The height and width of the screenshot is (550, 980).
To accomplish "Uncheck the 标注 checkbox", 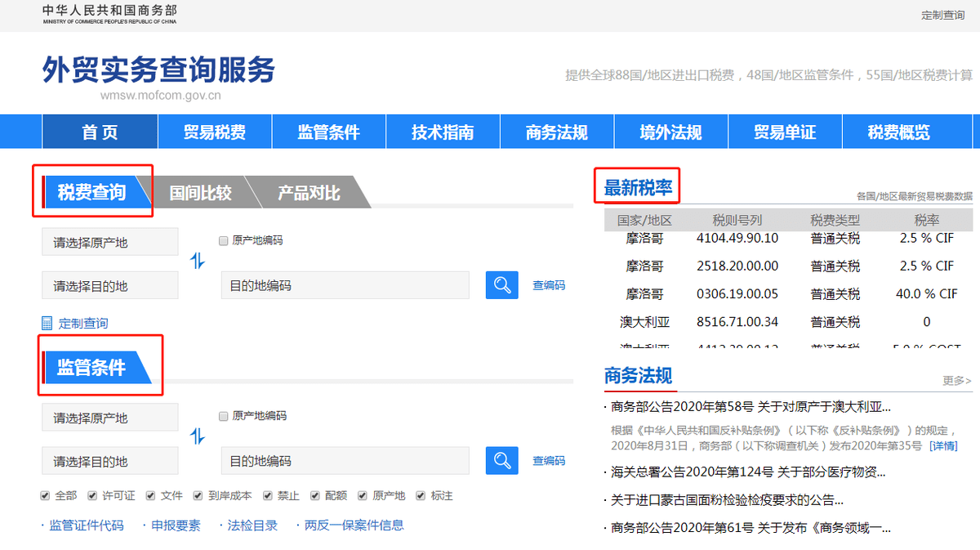I will click(421, 496).
